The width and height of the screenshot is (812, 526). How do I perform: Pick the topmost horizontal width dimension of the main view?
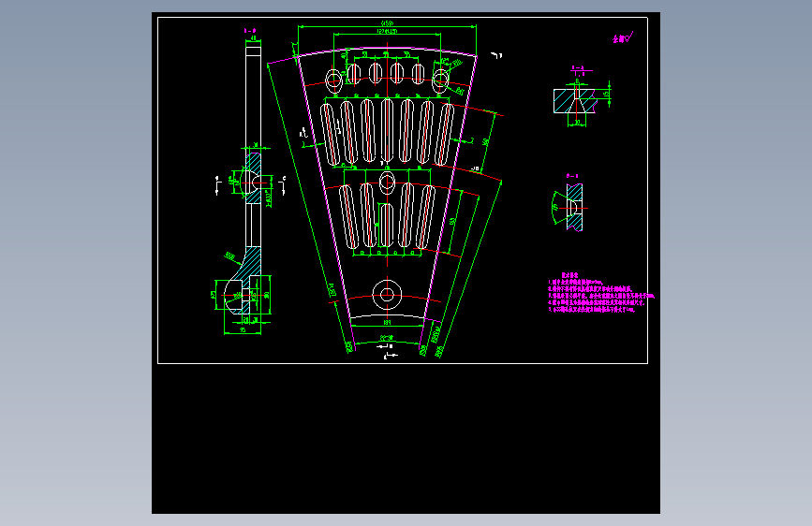click(x=388, y=25)
